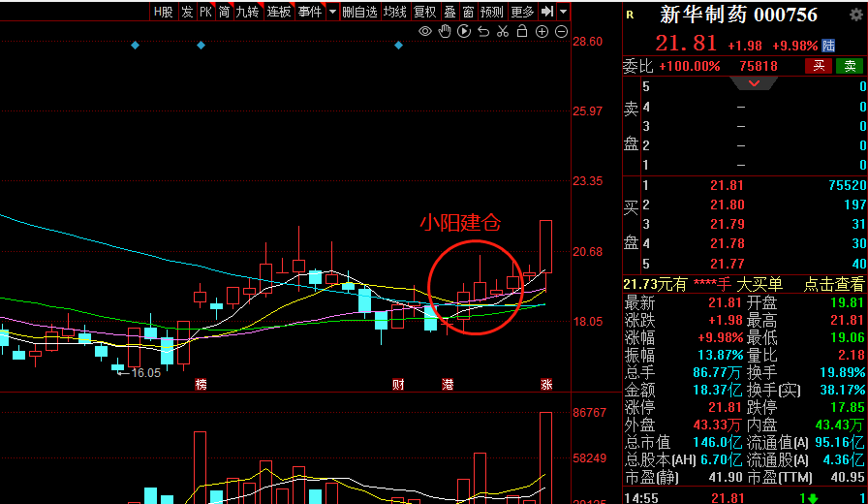Click the undo arrow icon
This screenshot has height=504, width=868.
483,32
